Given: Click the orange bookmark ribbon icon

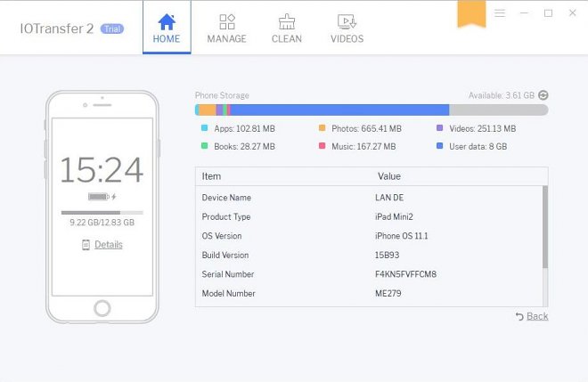Looking at the screenshot, I should [471, 14].
